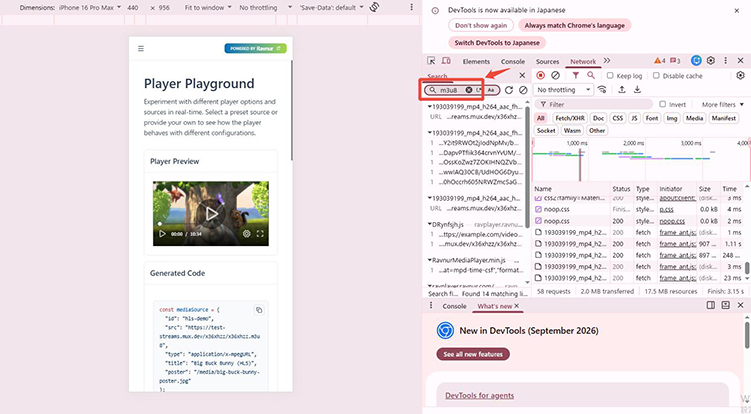
Task: Check the Disable cache checkbox
Action: [x=656, y=75]
